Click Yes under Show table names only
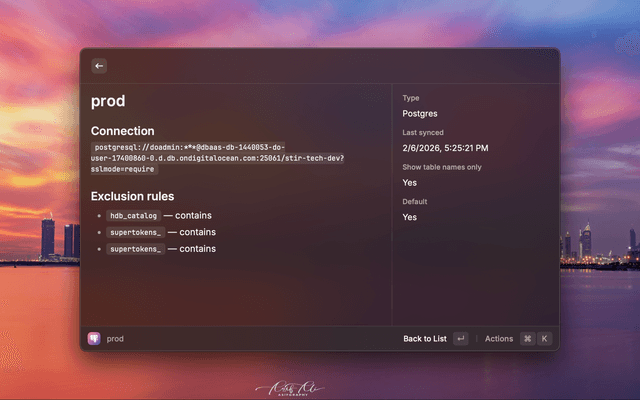Image resolution: width=640 pixels, height=400 pixels. 409,183
